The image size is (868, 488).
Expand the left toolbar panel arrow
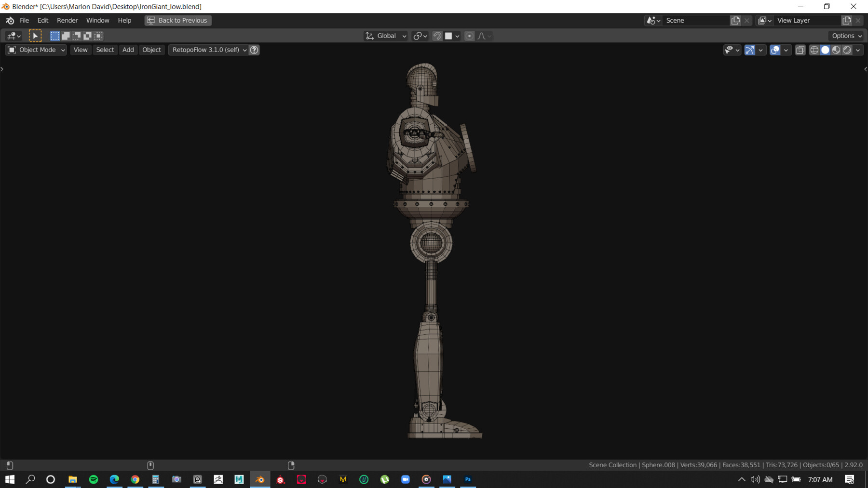click(2, 69)
